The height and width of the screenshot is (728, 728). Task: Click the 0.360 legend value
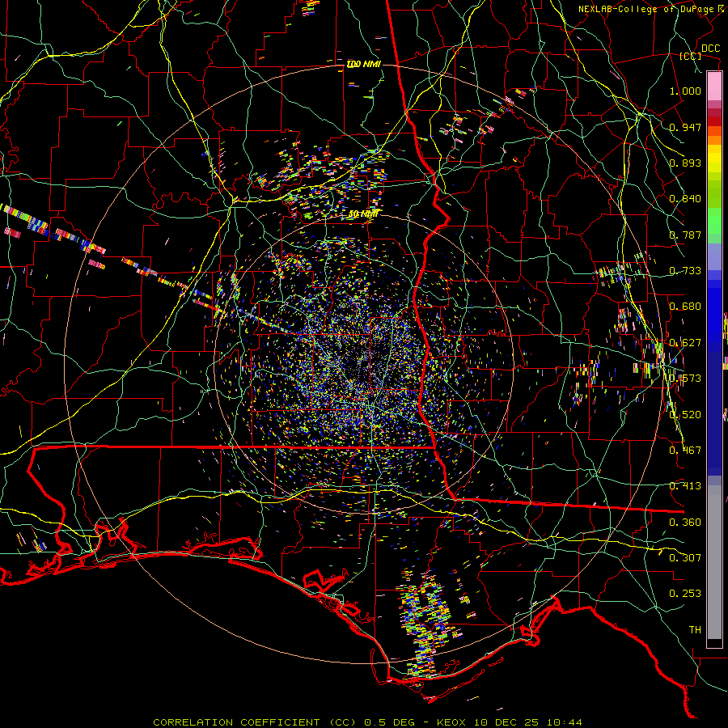(x=685, y=523)
